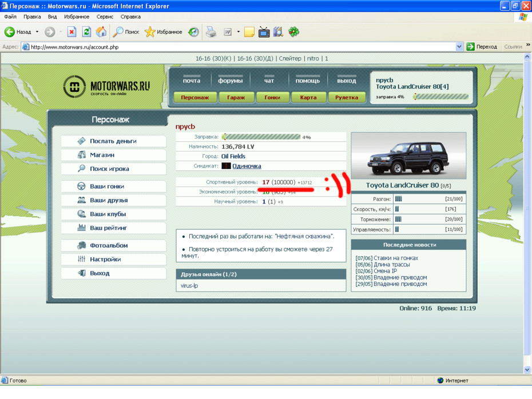The image size is (532, 399).
Task: Click the выход link in top navigation
Action: (x=347, y=81)
